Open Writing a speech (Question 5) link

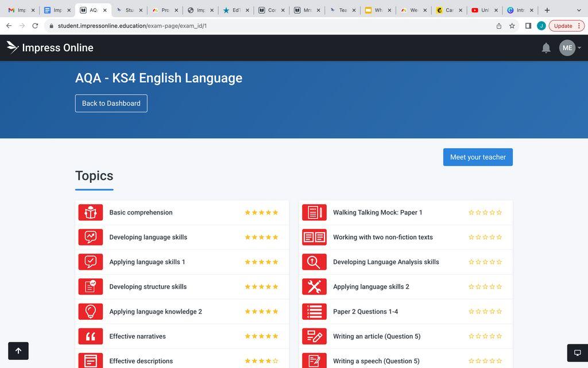click(376, 361)
